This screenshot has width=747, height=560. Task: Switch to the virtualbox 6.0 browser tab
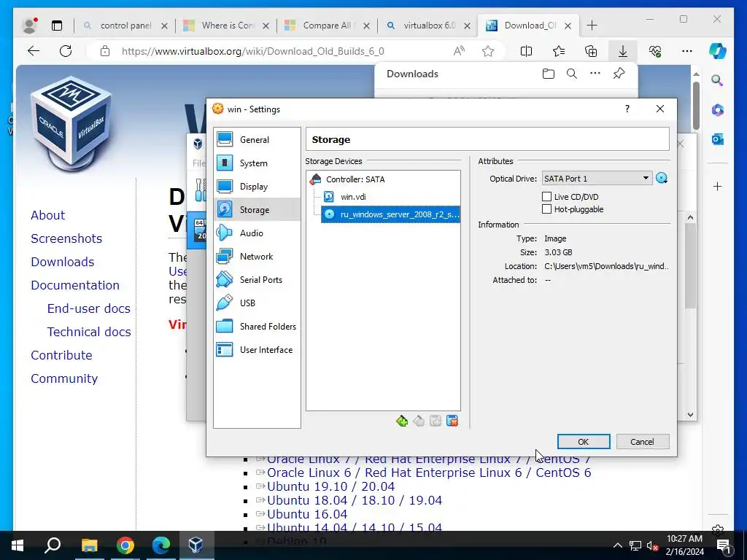(x=429, y=26)
